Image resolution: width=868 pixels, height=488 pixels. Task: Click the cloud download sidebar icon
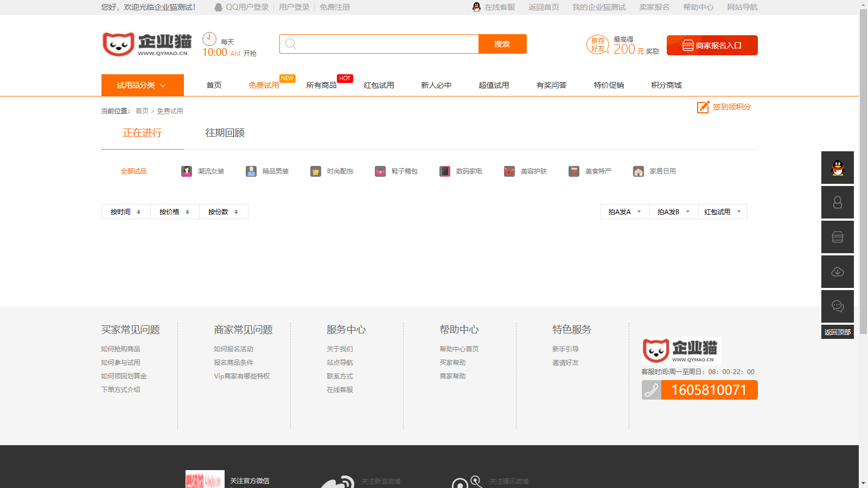point(838,272)
